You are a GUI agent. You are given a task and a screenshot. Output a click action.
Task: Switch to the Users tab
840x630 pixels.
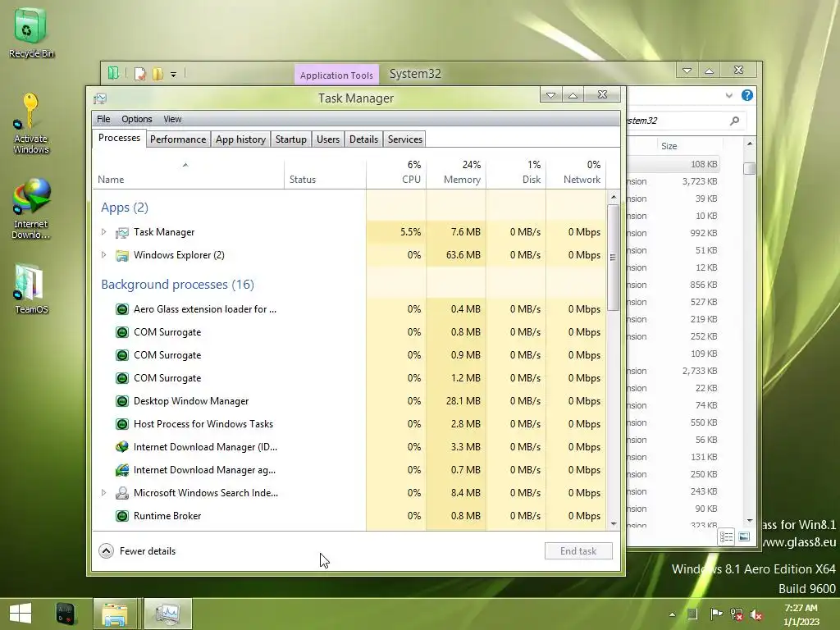[x=328, y=139]
